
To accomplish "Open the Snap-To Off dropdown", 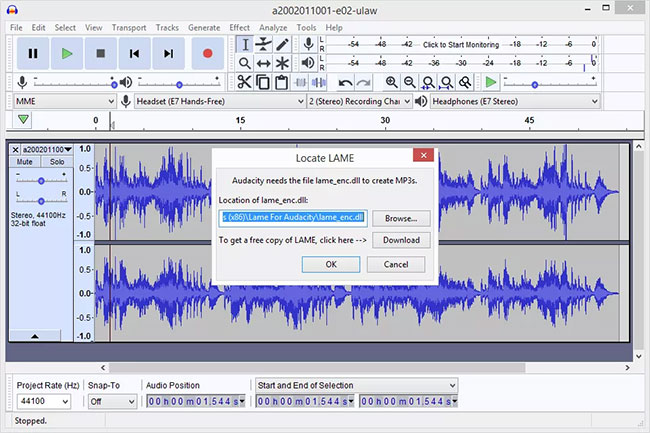I will tap(112, 401).
